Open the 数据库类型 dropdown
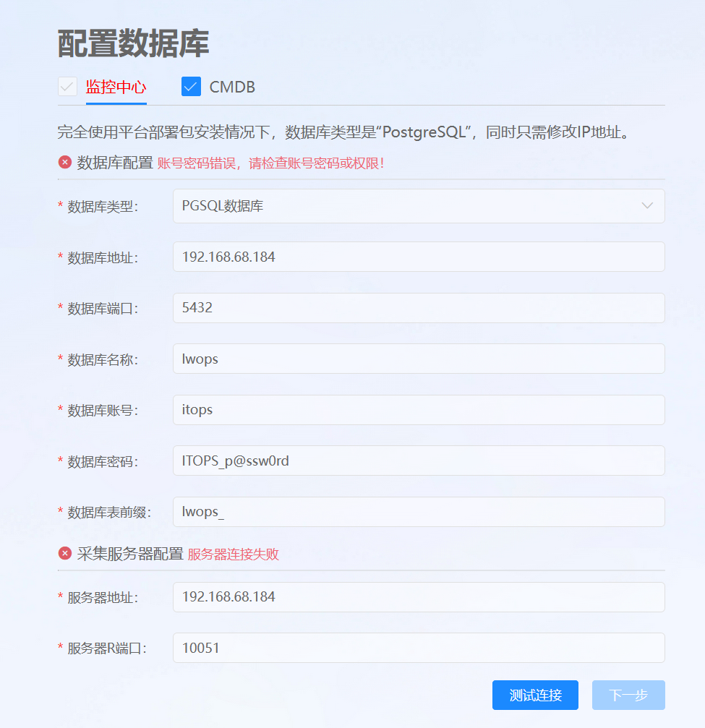 click(x=419, y=206)
